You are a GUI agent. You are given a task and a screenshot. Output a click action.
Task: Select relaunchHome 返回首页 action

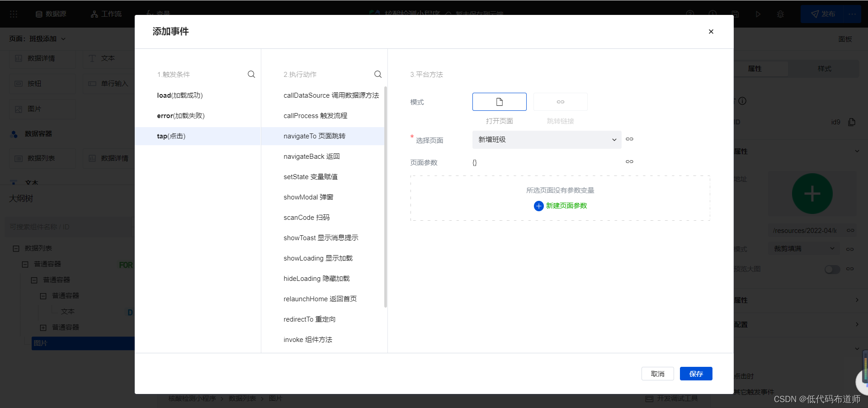point(323,299)
